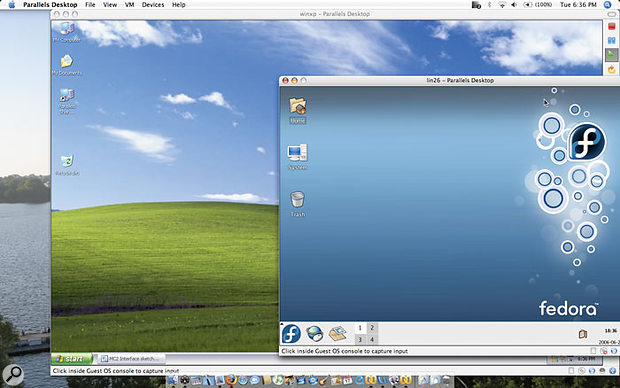Click the Trash icon in the Mac Dock
The image size is (620, 388).
tap(446, 381)
